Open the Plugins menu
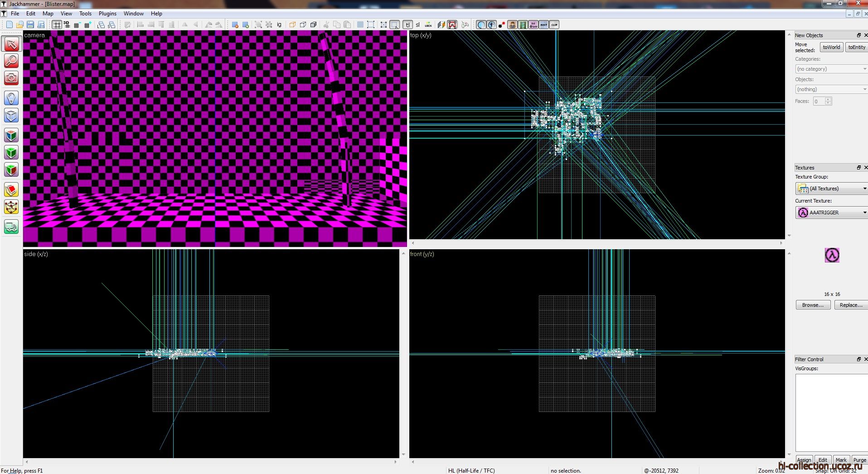Viewport: 868px width, 474px height. (107, 14)
